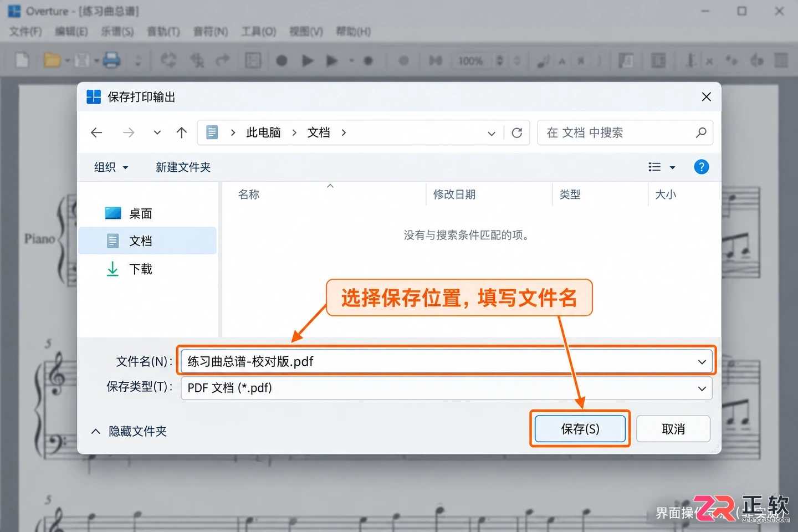Open the view options dropdown arrow

click(x=673, y=167)
